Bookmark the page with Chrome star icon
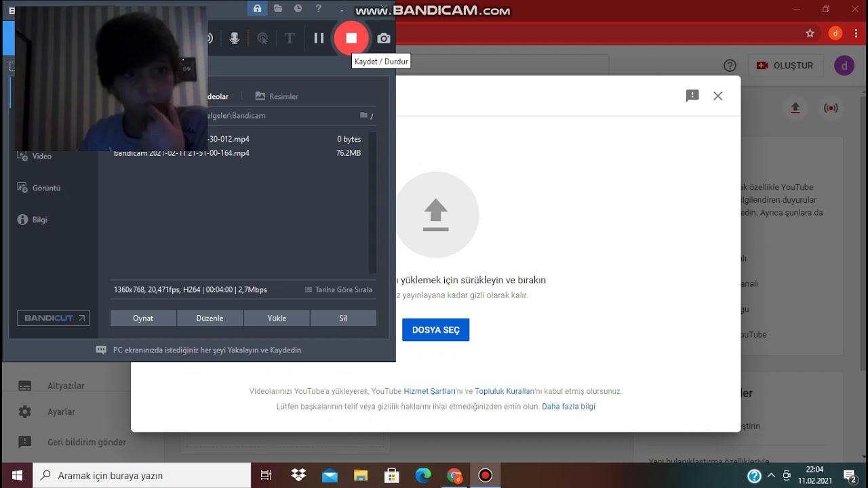This screenshot has width=868, height=488. 810,33
